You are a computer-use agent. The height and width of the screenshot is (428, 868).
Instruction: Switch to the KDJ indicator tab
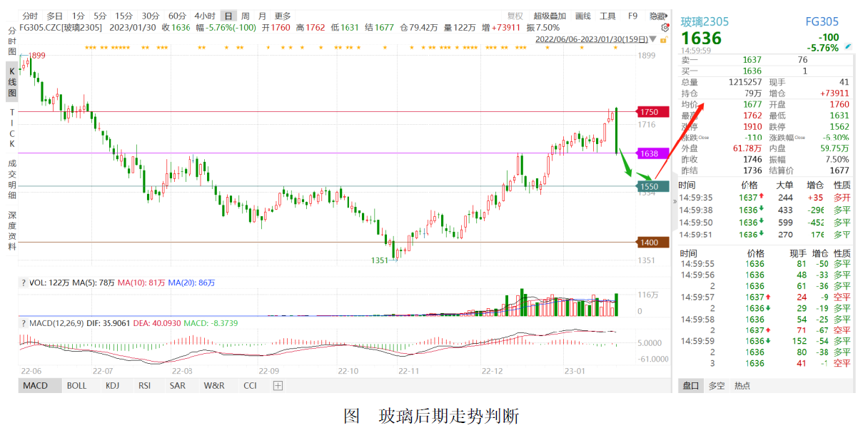112,386
